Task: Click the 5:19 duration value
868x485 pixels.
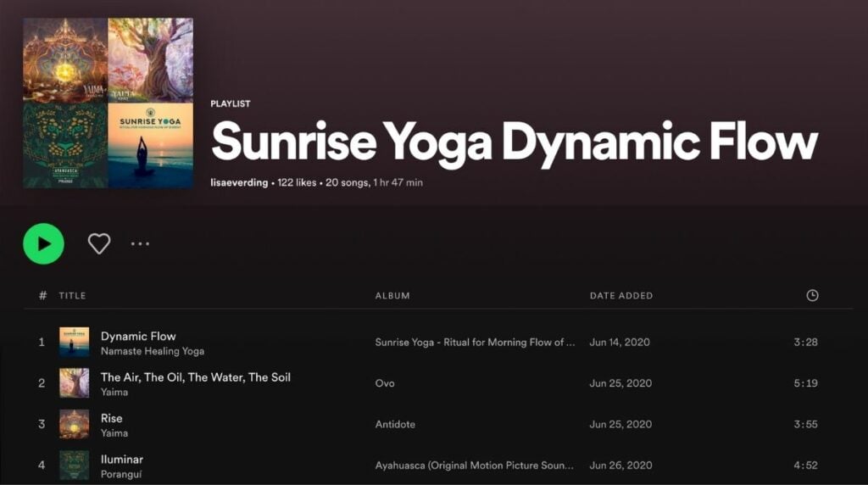Action: (x=805, y=383)
